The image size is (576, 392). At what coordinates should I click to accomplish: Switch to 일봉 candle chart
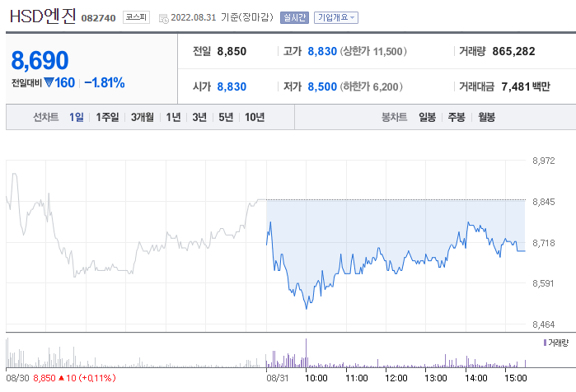pyautogui.click(x=427, y=117)
